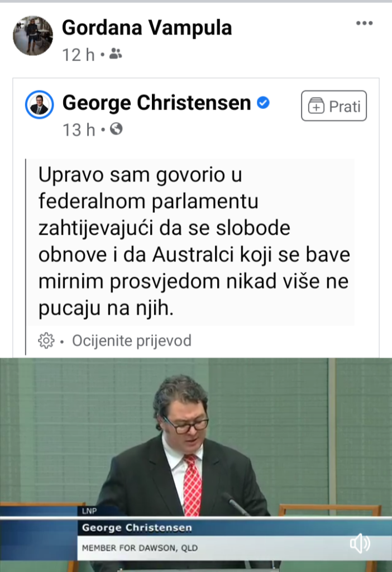Open George Christensen name link
The width and height of the screenshot is (392, 572).
tap(157, 103)
